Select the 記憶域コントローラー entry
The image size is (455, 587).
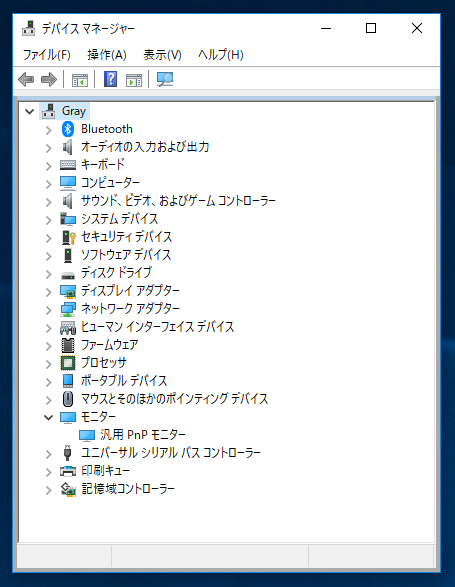(x=128, y=489)
